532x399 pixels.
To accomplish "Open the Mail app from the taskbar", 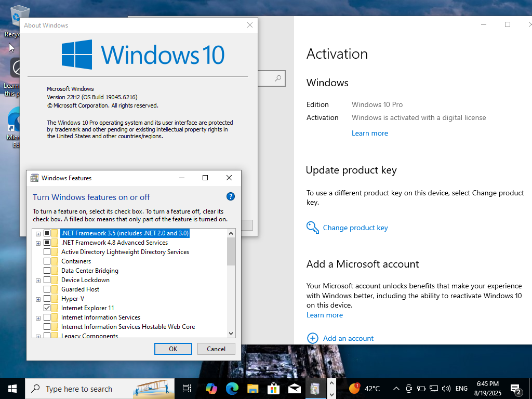I will 294,389.
